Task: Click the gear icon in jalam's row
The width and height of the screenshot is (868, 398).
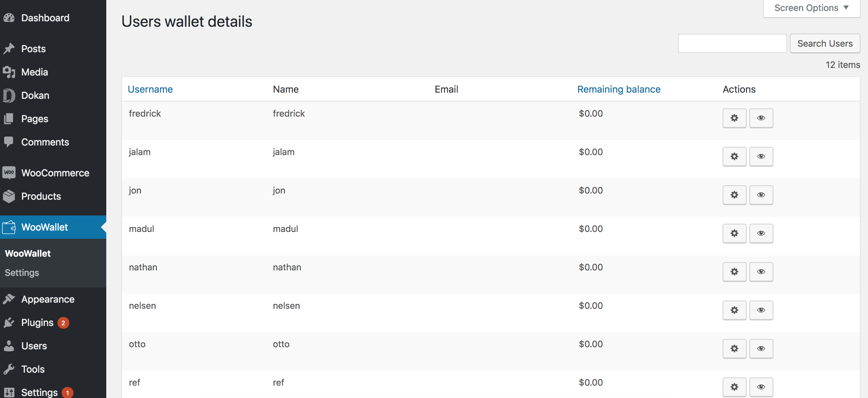Action: (734, 156)
